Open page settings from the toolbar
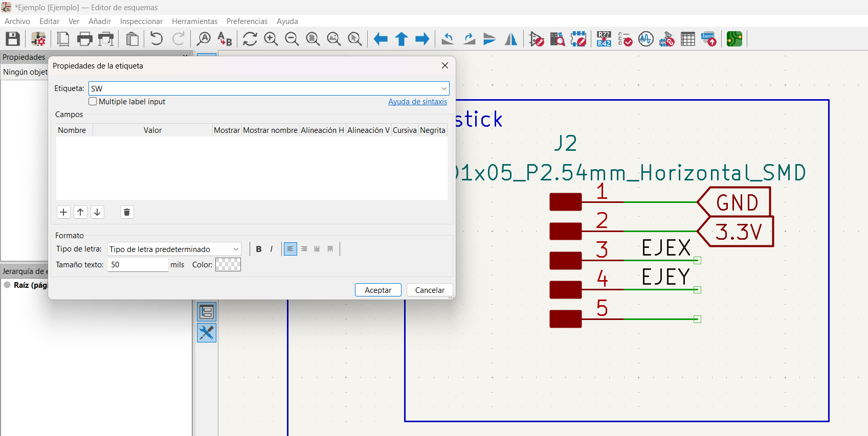The height and width of the screenshot is (436, 868). (63, 39)
